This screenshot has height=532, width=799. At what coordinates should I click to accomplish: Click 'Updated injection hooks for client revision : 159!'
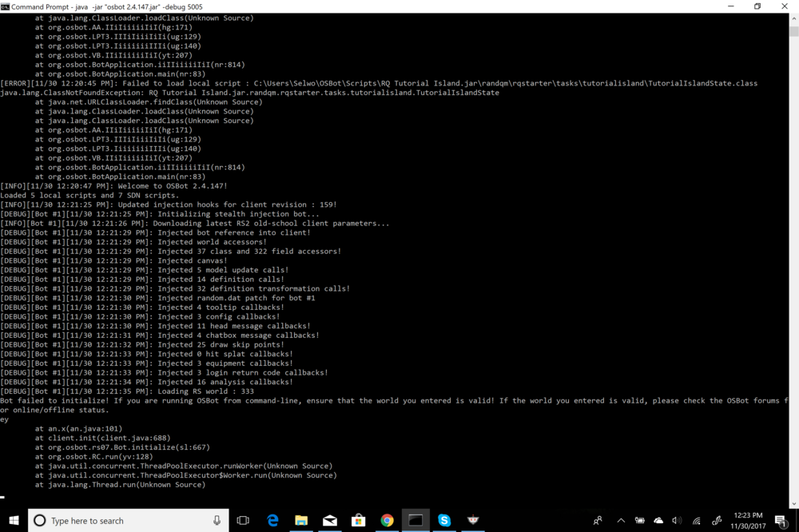[168, 204]
